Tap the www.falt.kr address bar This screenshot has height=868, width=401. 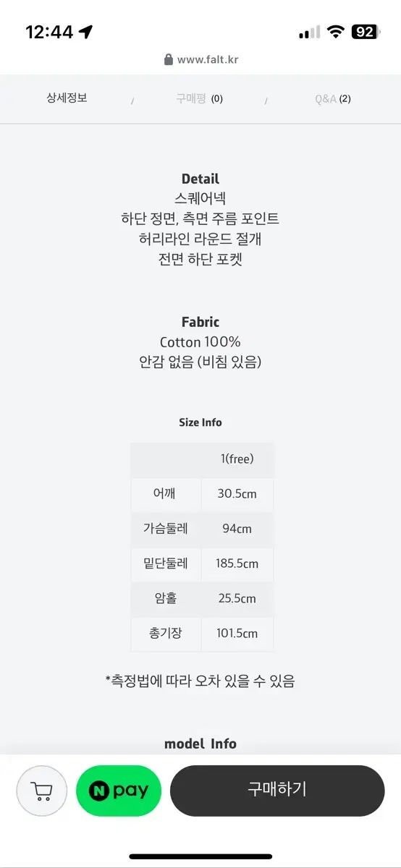tap(200, 59)
